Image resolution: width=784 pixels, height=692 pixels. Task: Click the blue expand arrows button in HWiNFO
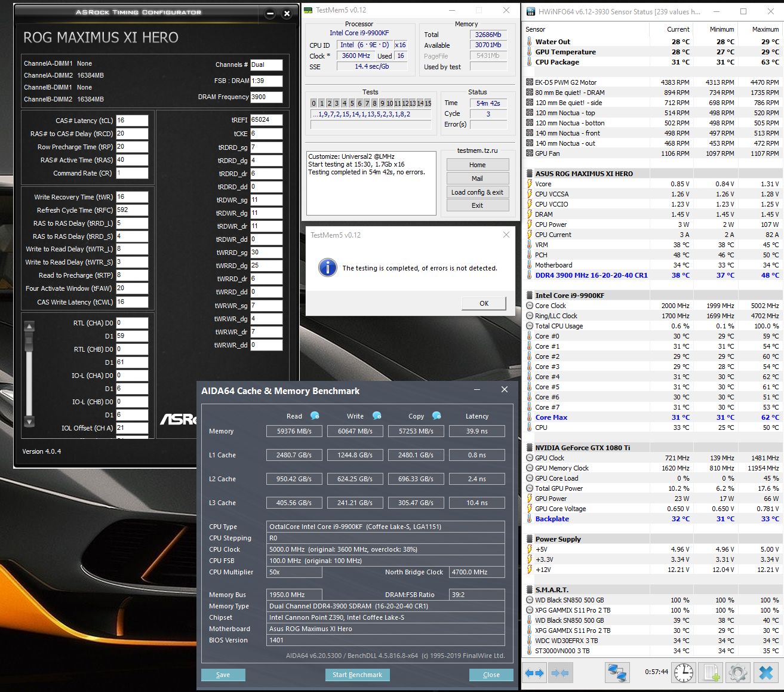point(534,673)
